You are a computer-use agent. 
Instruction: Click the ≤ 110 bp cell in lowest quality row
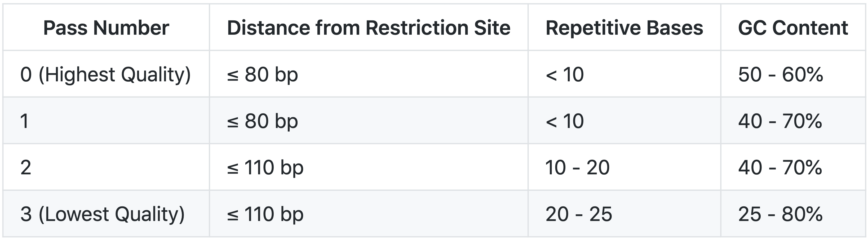(369, 214)
